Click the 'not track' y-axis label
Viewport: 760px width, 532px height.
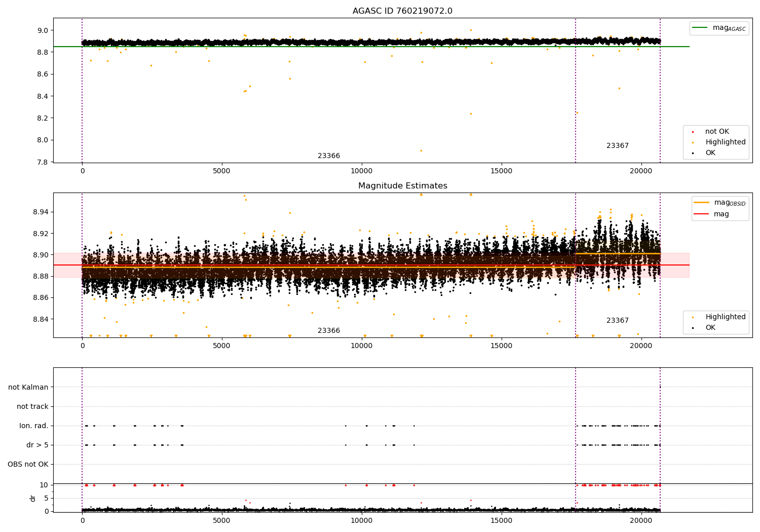pyautogui.click(x=32, y=406)
